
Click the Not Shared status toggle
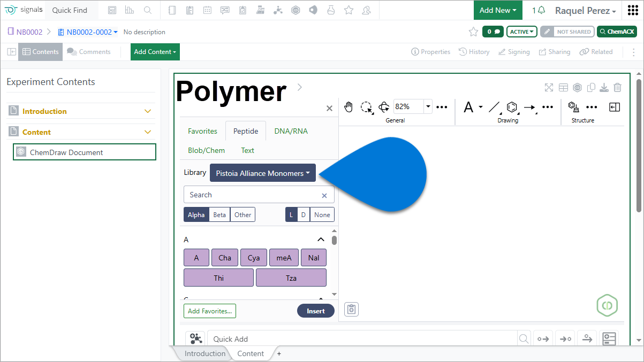[x=567, y=32]
